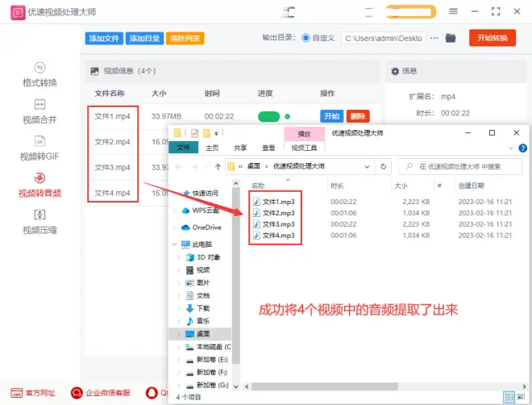
Task: Open the 视频压缩 video compression tool
Action: (x=39, y=222)
